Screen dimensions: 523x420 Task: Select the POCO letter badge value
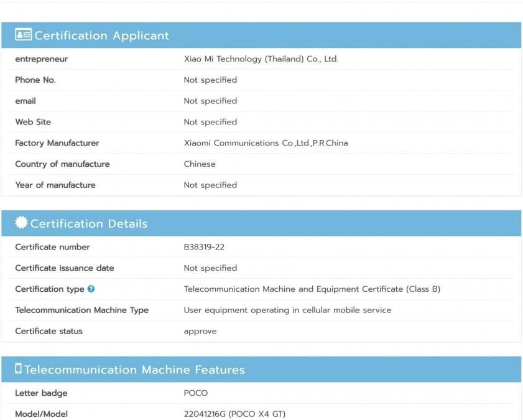195,393
